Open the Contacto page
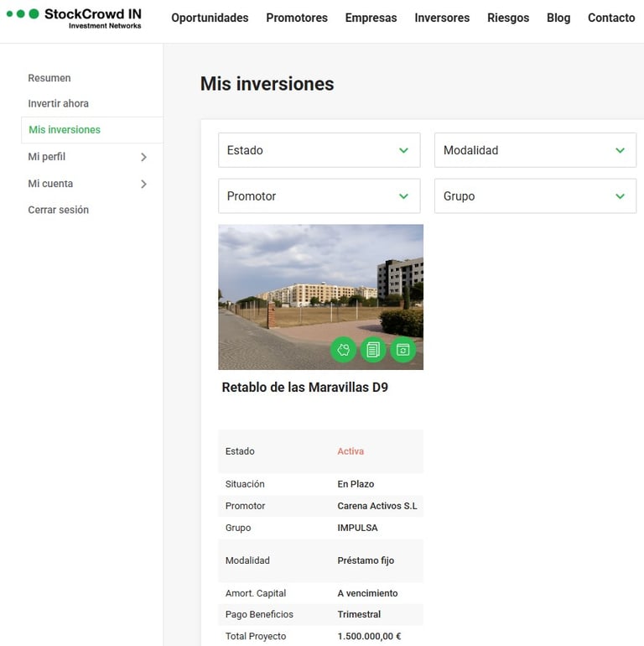The height and width of the screenshot is (646, 644). [x=611, y=18]
